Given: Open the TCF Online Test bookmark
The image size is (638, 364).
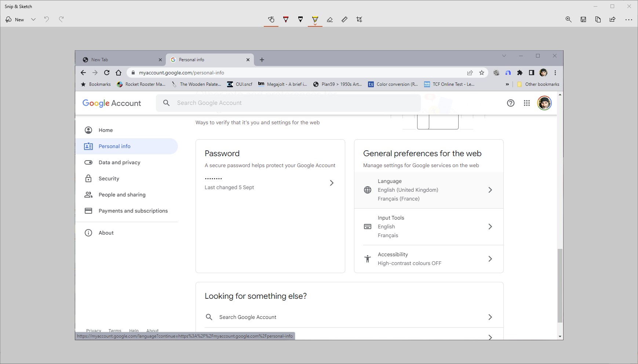Looking at the screenshot, I should 449,84.
